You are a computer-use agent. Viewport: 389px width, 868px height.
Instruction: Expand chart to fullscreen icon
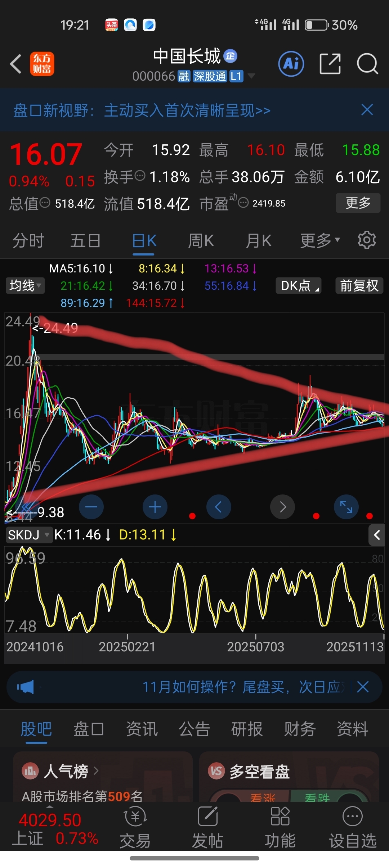[346, 507]
